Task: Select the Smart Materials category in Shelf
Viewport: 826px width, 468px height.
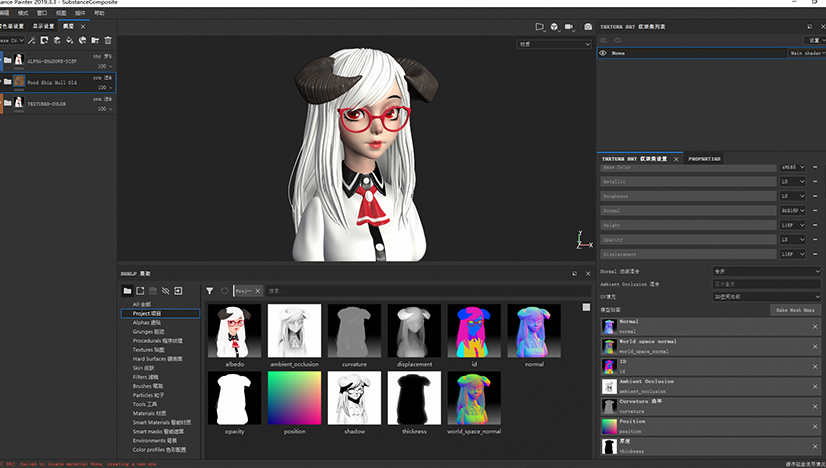Action: [x=162, y=423]
